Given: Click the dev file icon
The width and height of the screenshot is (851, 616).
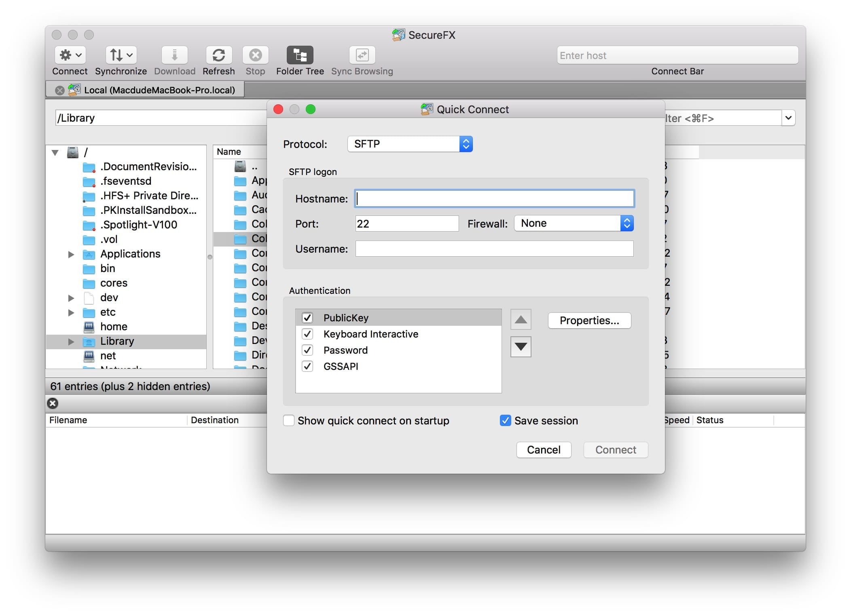Looking at the screenshot, I should pos(89,298).
